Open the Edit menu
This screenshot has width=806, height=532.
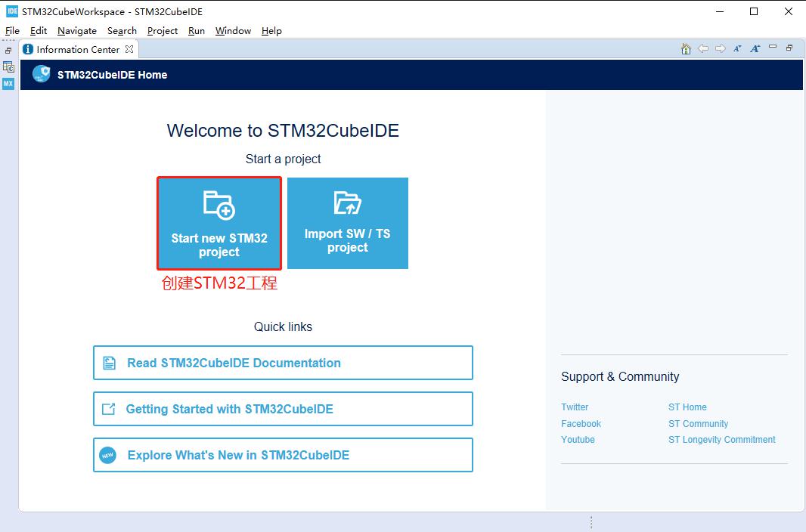click(x=39, y=31)
